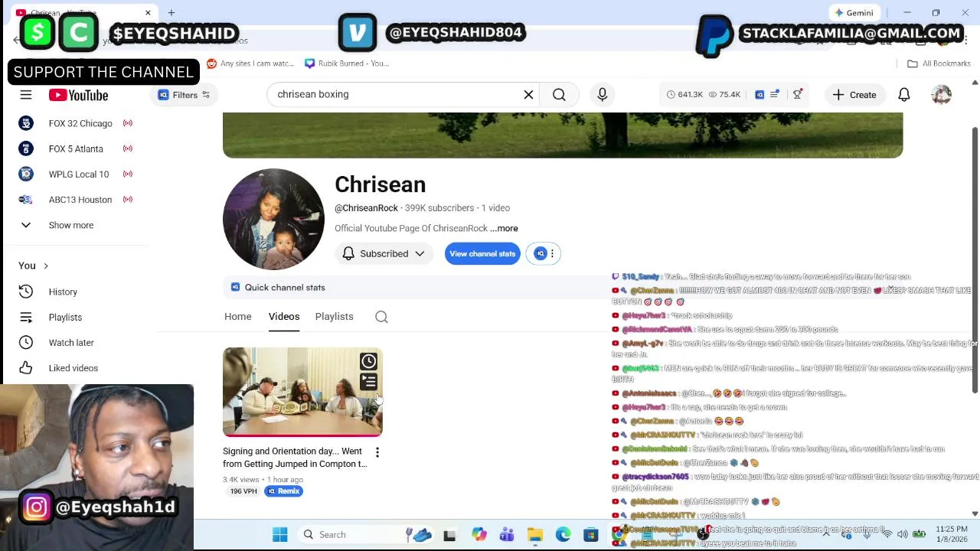The image size is (980, 551).
Task: Expand the You section chevron
Action: [46, 266]
